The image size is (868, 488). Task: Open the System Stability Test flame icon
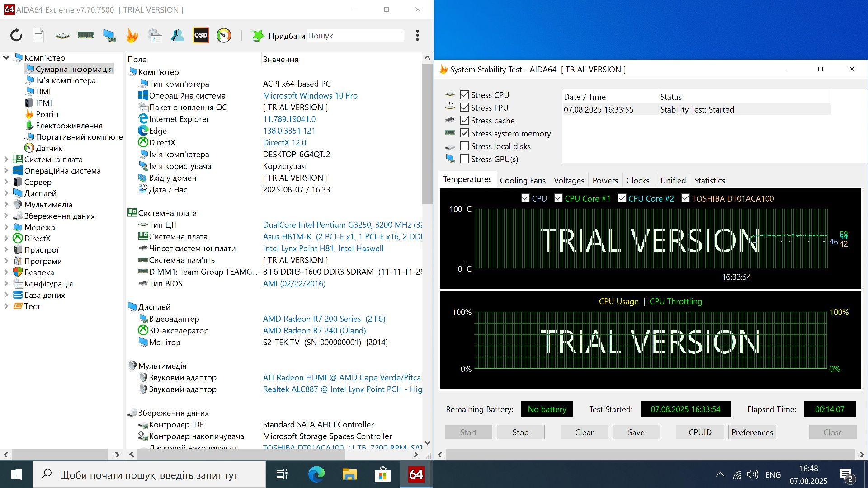[x=132, y=35]
